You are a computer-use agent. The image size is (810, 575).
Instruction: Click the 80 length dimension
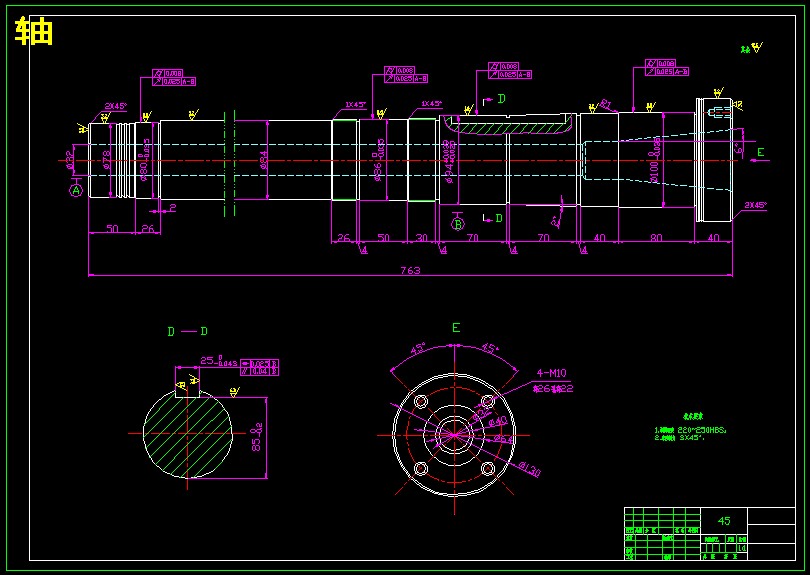pyautogui.click(x=656, y=238)
